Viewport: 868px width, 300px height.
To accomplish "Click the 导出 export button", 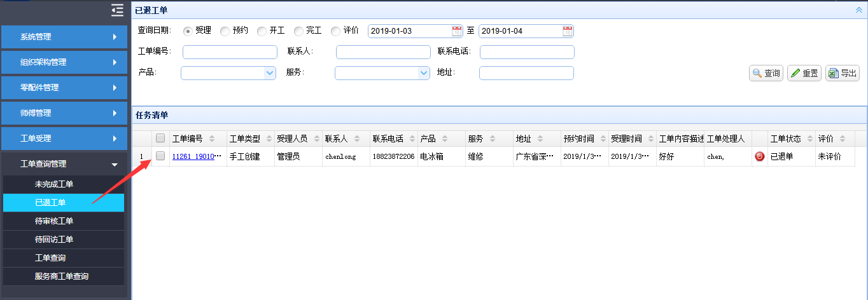I will pos(843,73).
